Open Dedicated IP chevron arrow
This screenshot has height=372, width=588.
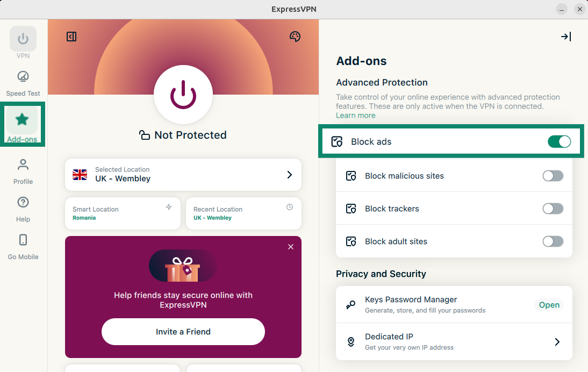click(557, 342)
